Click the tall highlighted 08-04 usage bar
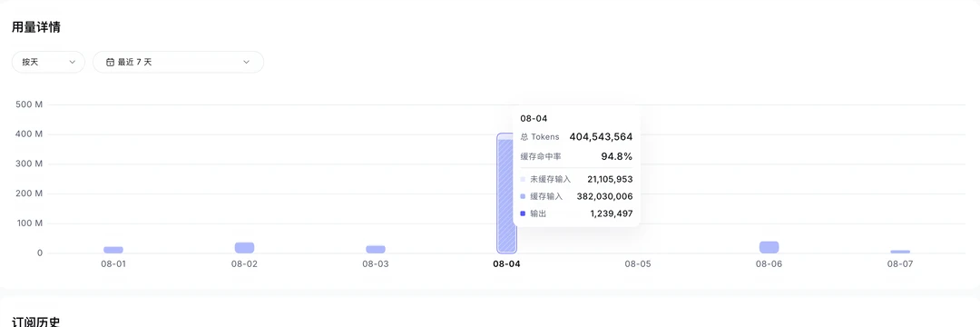Image resolution: width=980 pixels, height=327 pixels. coord(506,193)
